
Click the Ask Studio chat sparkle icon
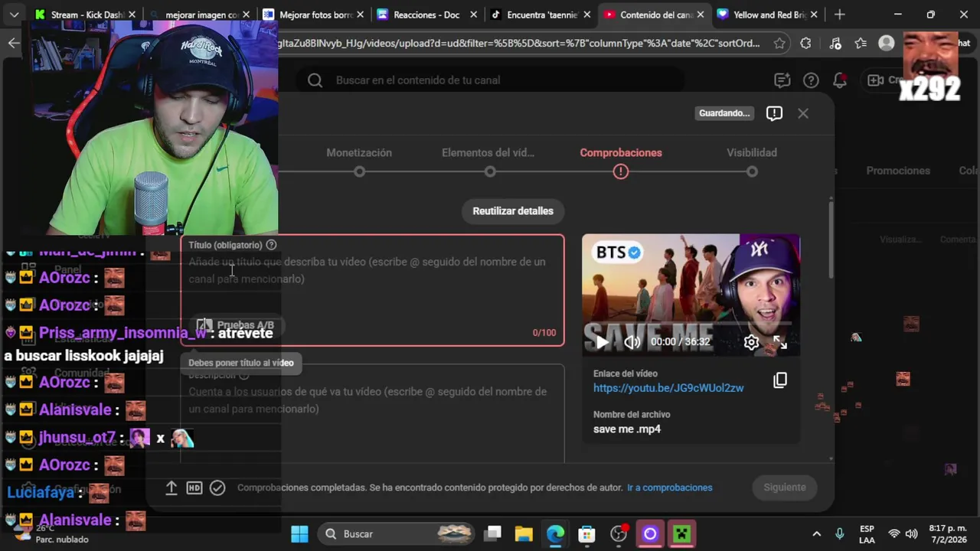[782, 80]
